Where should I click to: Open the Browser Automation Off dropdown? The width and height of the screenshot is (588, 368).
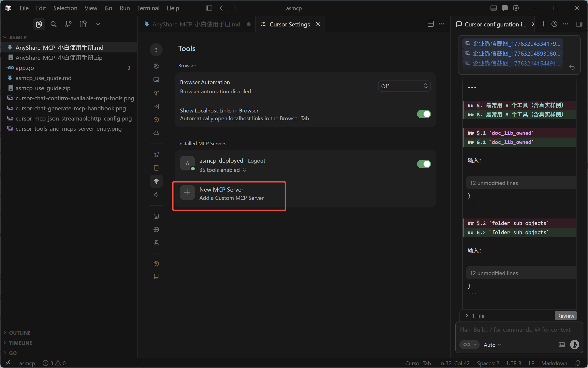(404, 86)
